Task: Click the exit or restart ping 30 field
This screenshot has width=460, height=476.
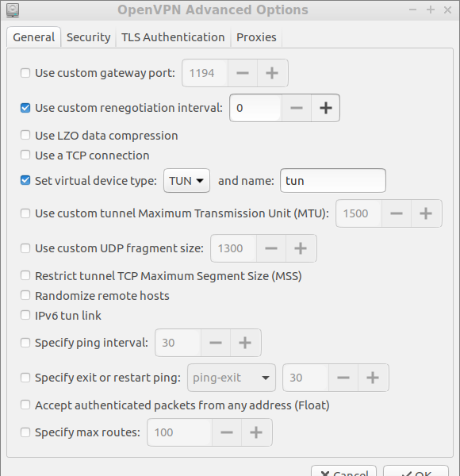Action: pyautogui.click(x=305, y=378)
